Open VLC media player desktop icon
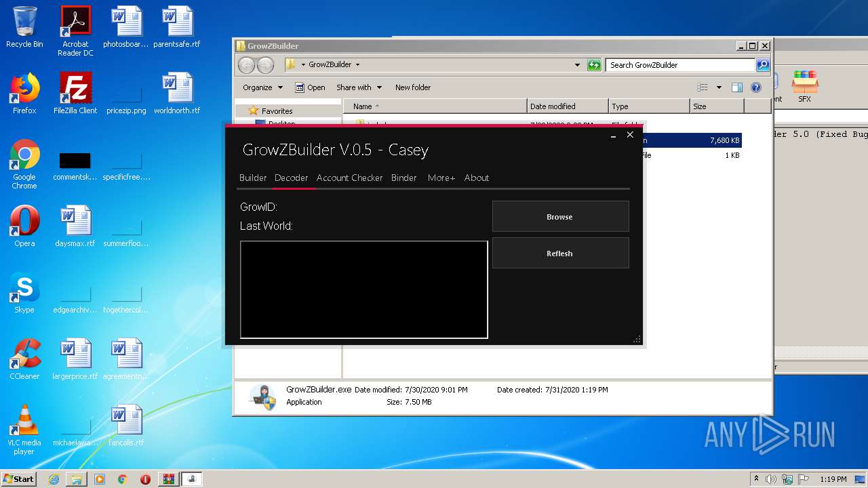868x488 pixels. tap(24, 430)
